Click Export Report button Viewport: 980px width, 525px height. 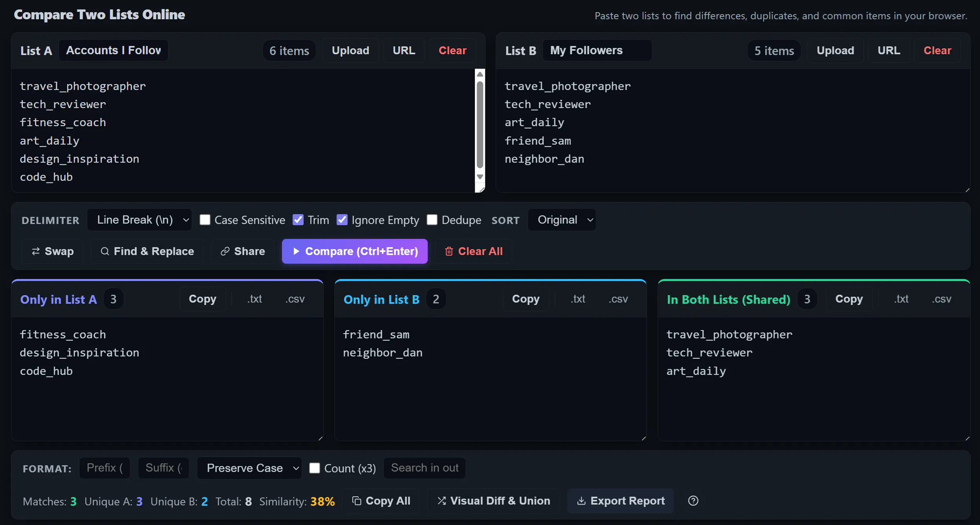tap(621, 501)
